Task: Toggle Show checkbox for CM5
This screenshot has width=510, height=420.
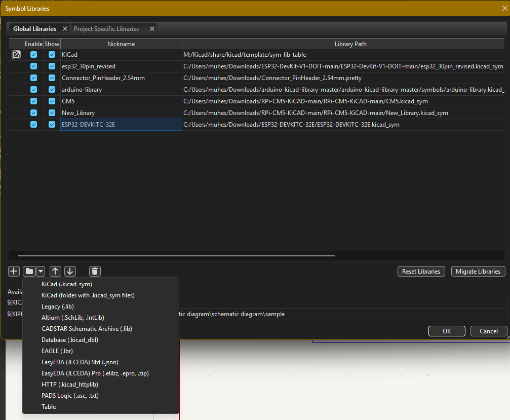Action: (x=52, y=101)
